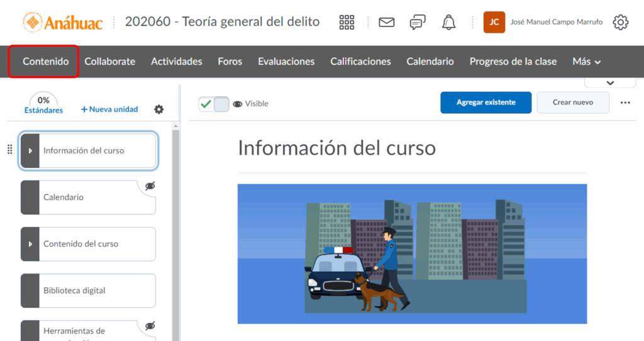Toggle the Visible switch for the unit
The height and width of the screenshot is (341, 644).
click(214, 104)
